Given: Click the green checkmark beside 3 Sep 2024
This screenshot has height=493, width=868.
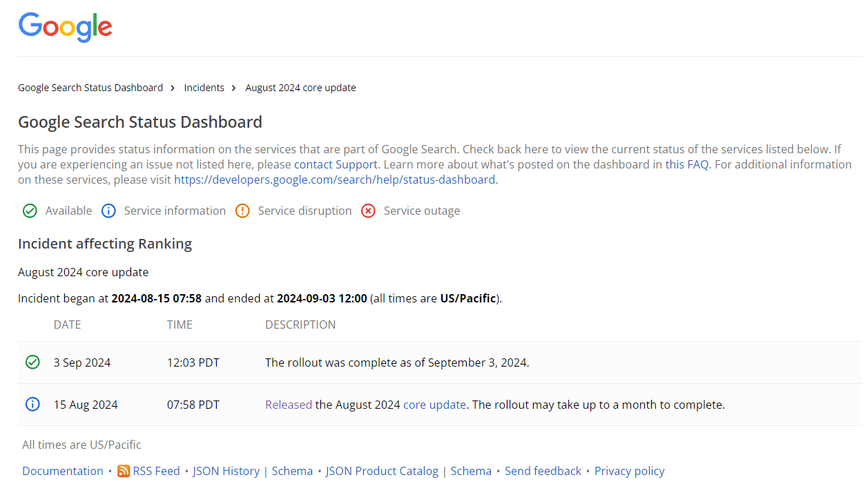Looking at the screenshot, I should click(32, 362).
